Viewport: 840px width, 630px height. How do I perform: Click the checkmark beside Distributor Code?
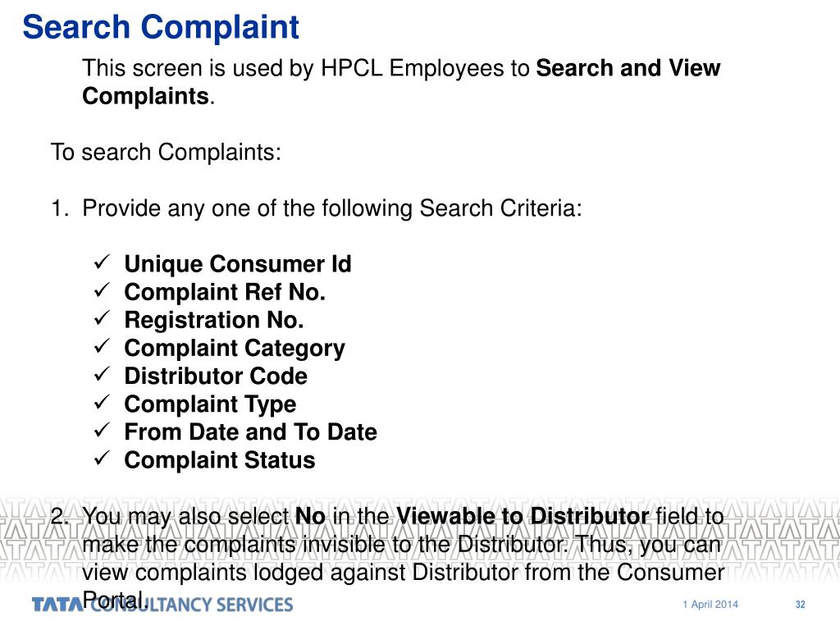click(102, 374)
